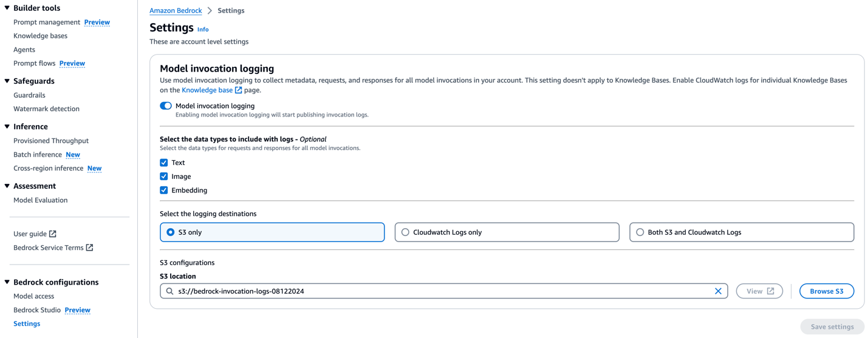Turn off the Model invocation logging toggle
The width and height of the screenshot is (868, 338).
pyautogui.click(x=166, y=106)
